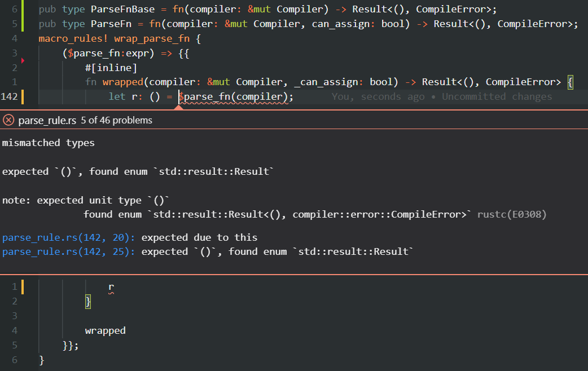This screenshot has height=371, width=588.
Task: Click the red marker arrow beside line 3
Action: tap(23, 59)
